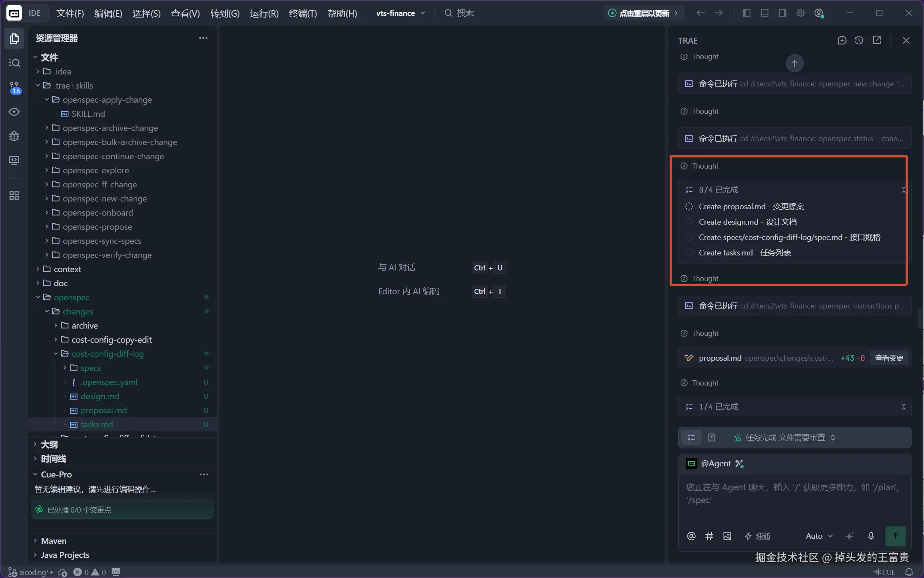
Task: Toggle Create tasks.md task circle
Action: point(689,253)
